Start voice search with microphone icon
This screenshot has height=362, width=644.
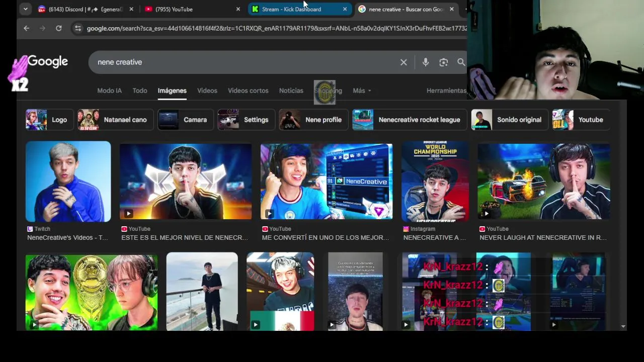coord(426,62)
